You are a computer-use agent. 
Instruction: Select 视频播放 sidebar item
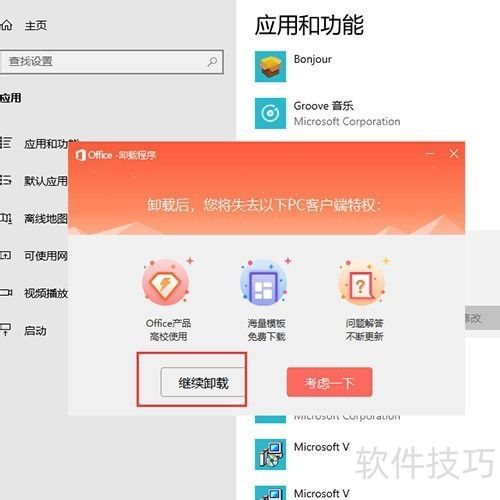34,293
